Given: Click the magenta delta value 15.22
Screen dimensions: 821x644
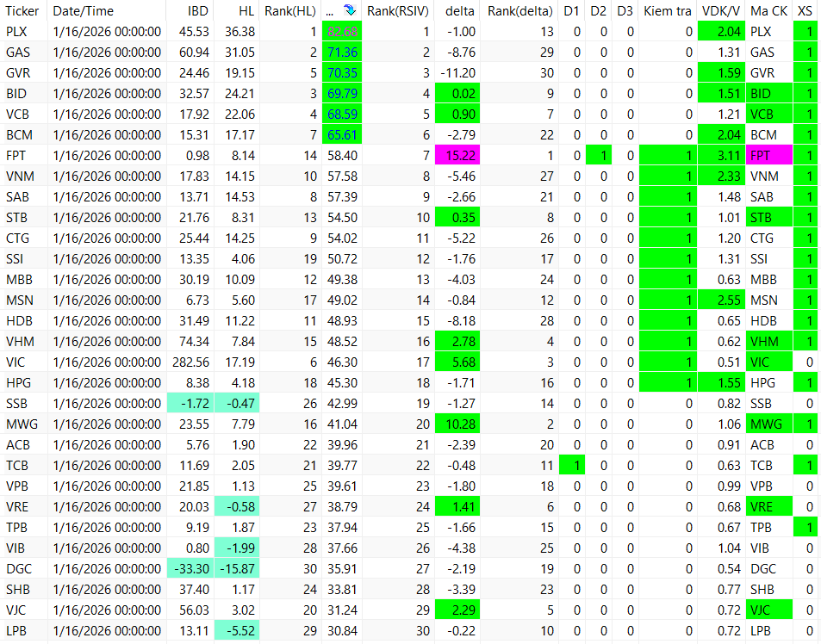Looking at the screenshot, I should [x=457, y=155].
